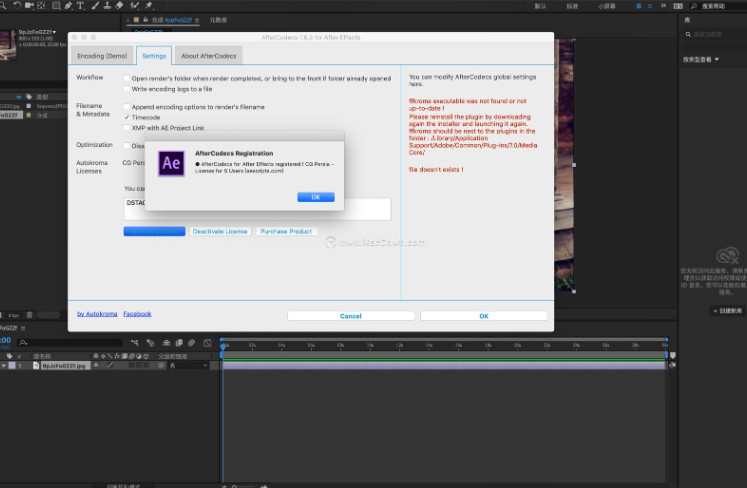The height and width of the screenshot is (488, 747).
Task: Click the blue activate license button
Action: (154, 231)
